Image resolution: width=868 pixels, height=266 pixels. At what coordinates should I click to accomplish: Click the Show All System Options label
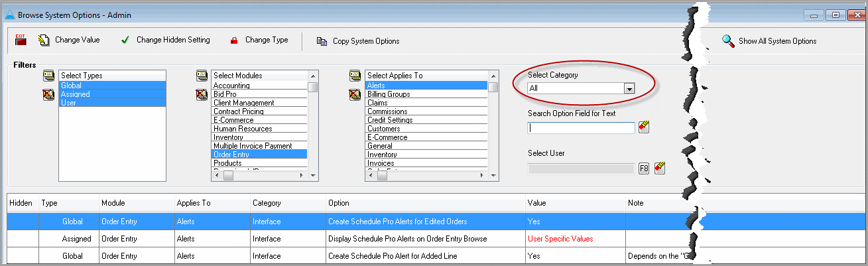pyautogui.click(x=777, y=41)
